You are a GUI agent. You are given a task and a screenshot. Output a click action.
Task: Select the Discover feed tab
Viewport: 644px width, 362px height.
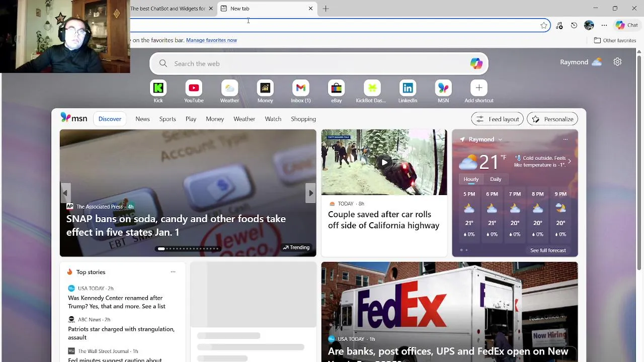(110, 119)
